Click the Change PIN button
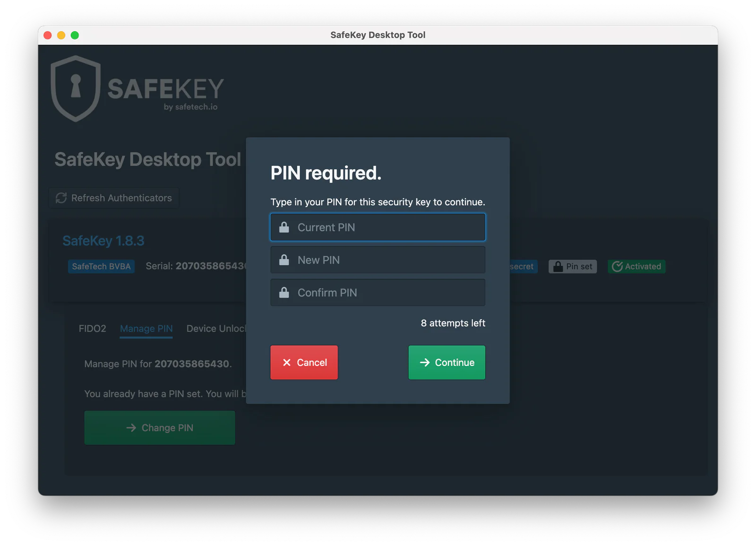The height and width of the screenshot is (546, 756). click(x=160, y=428)
